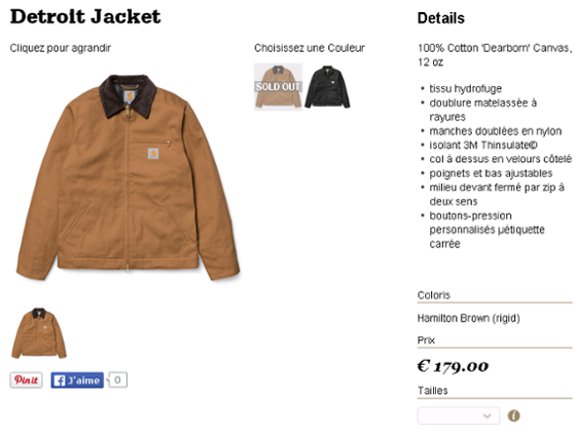
Task: Click the SOLD OUT label overlay
Action: tap(278, 87)
